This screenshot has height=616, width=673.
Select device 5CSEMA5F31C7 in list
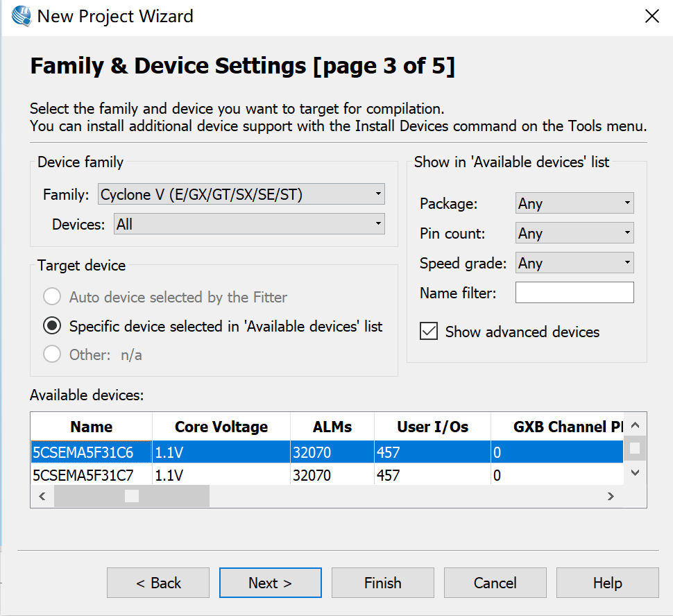click(x=83, y=476)
